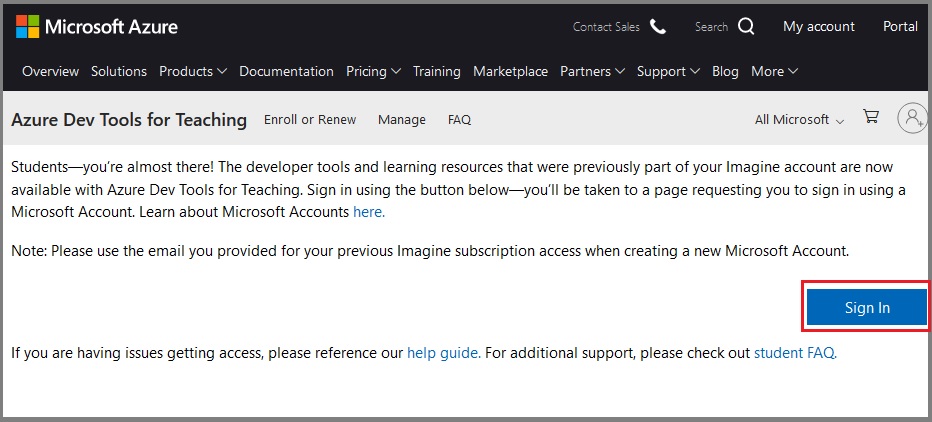
Task: Open the More dropdown menu
Action: [x=774, y=71]
